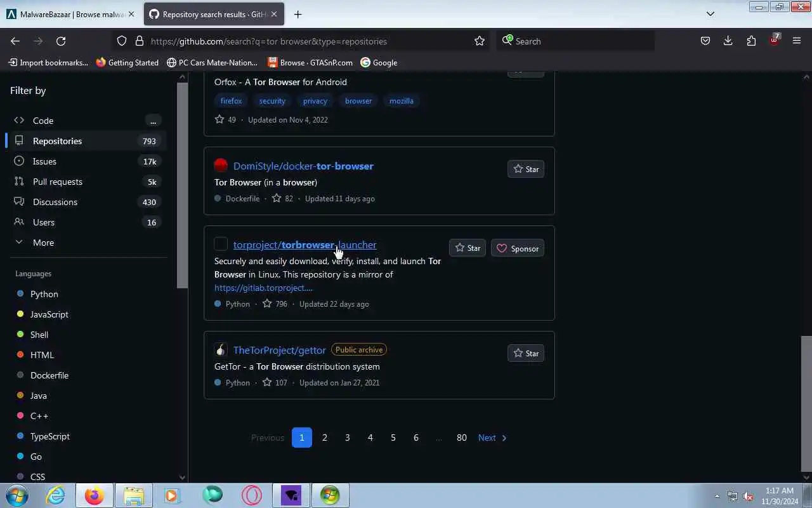812x508 pixels.
Task: Switch to the MalwareBazaar tab
Action: point(71,14)
